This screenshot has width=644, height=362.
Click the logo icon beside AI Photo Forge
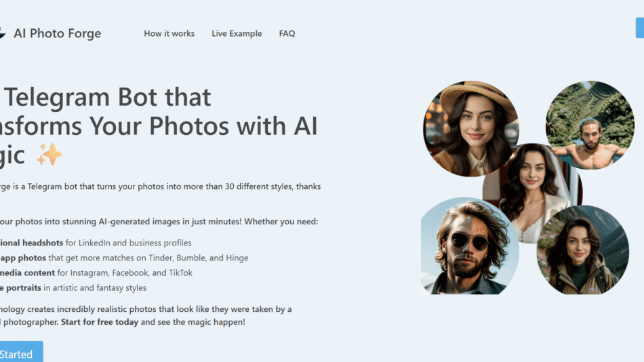tap(3, 33)
